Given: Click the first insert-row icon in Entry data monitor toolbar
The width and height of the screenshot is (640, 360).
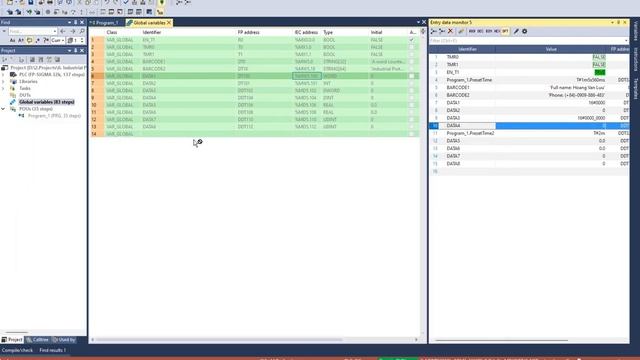Looking at the screenshot, I should point(434,31).
